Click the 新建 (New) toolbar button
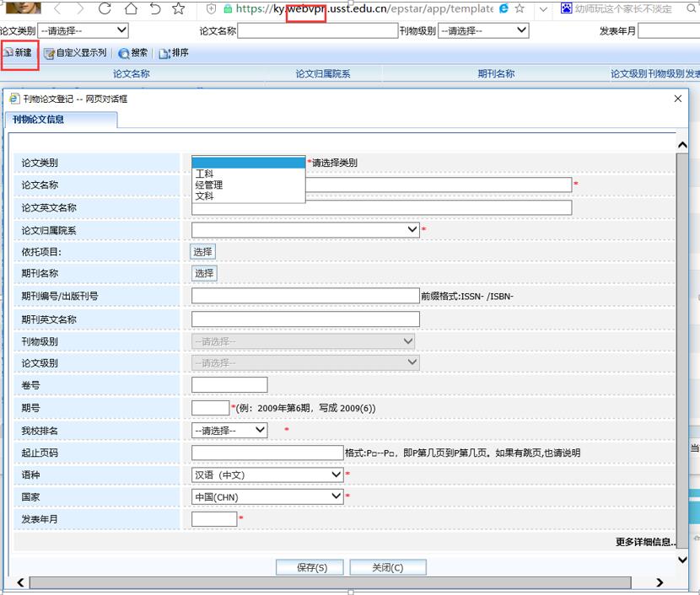 (19, 53)
